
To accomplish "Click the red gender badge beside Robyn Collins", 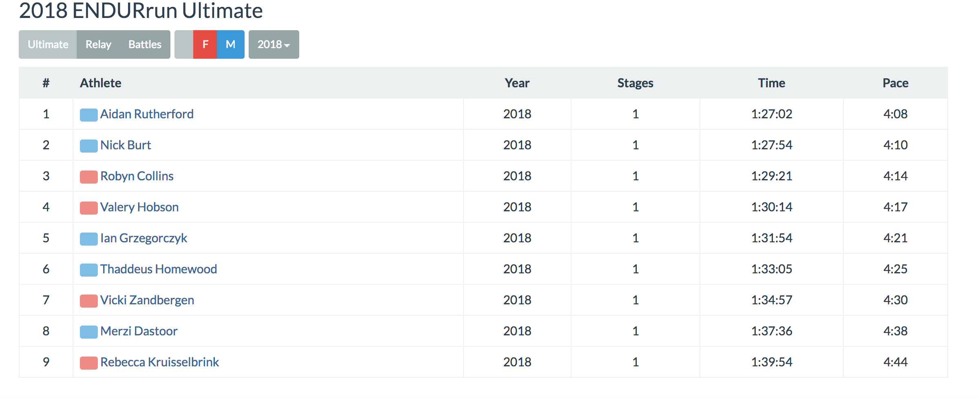I will [x=88, y=177].
